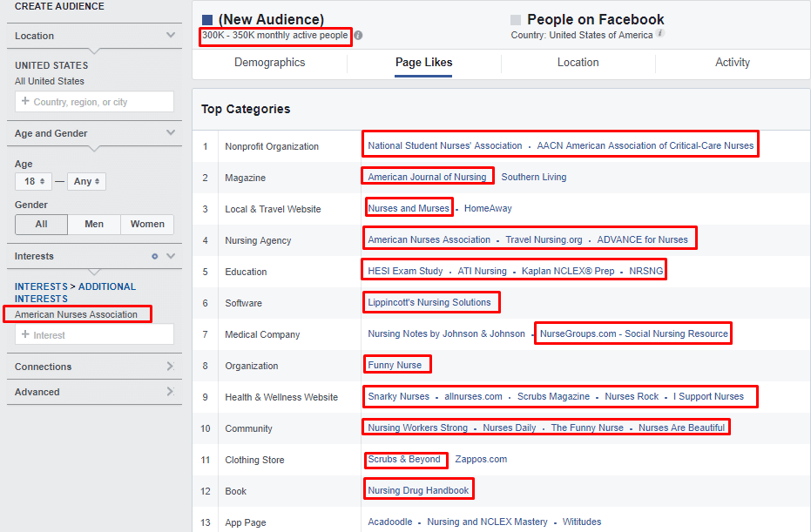Open the Nursing Workers Strong link
Viewport: 811px width, 532px height.
point(417,428)
